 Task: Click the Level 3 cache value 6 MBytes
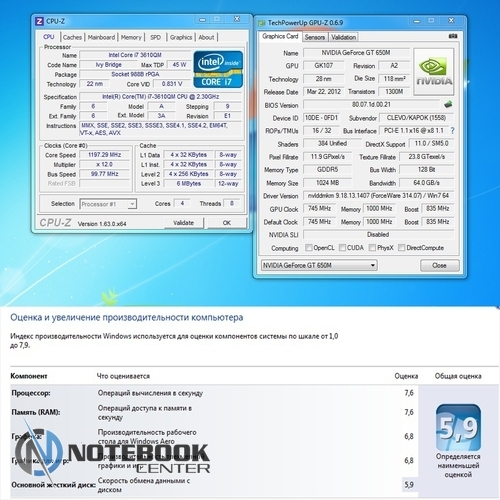[189, 184]
